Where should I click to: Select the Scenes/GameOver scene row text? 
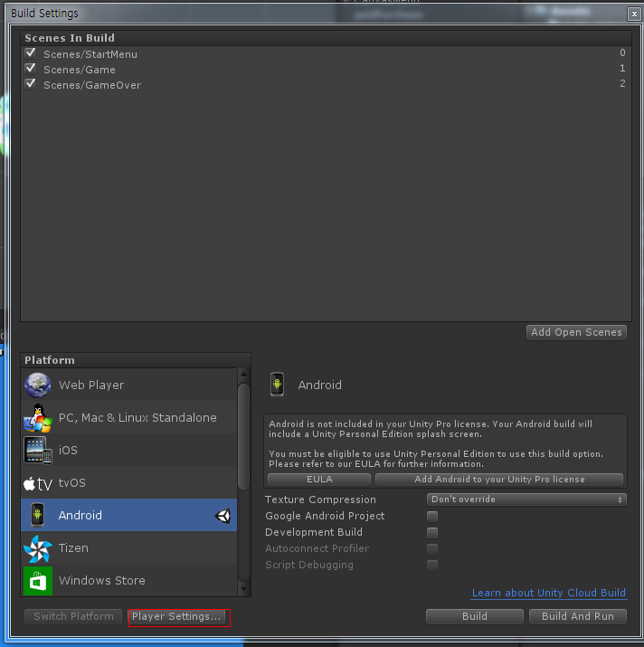coord(92,84)
